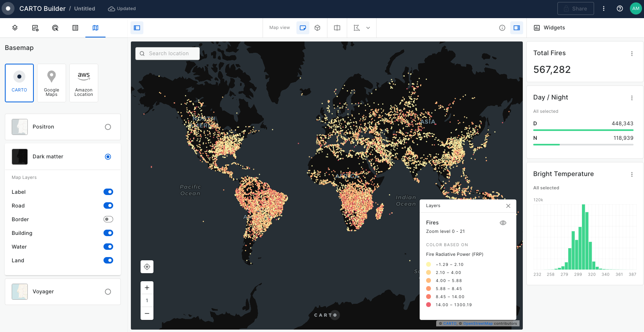
Task: Open the Interactions tab icon
Action: [x=55, y=28]
